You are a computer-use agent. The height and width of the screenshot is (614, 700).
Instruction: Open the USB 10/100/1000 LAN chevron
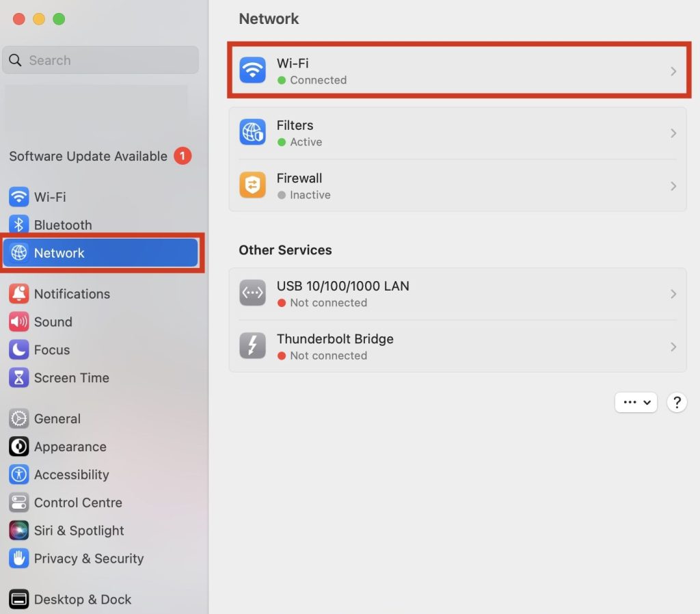point(673,294)
